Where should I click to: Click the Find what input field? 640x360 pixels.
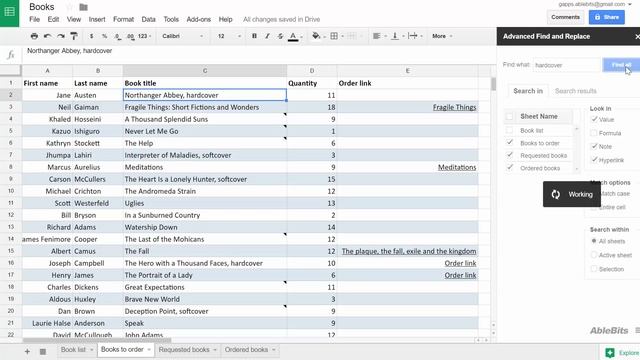567,65
